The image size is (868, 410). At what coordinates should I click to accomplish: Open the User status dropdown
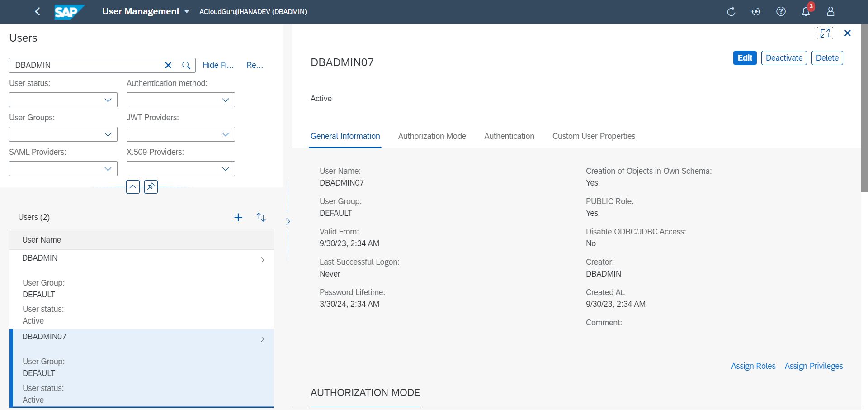pos(63,100)
